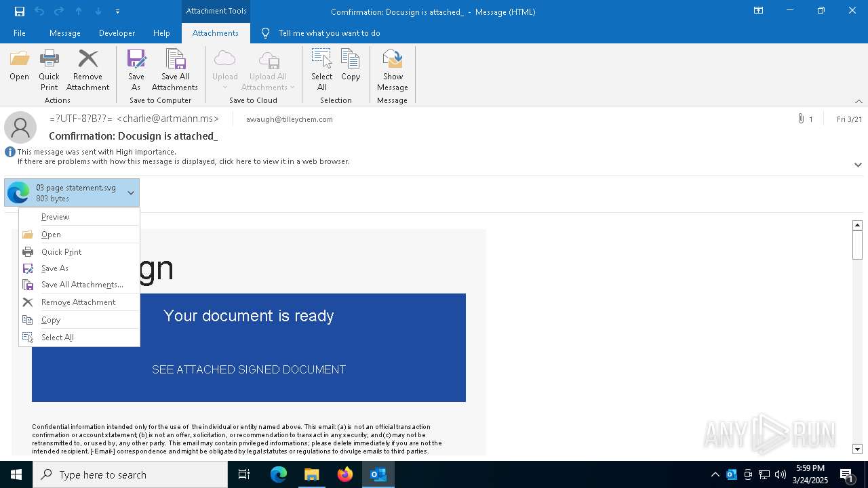Screen dimensions: 868x488
Task: Click the Your document is ready heading
Action: pyautogui.click(x=249, y=316)
